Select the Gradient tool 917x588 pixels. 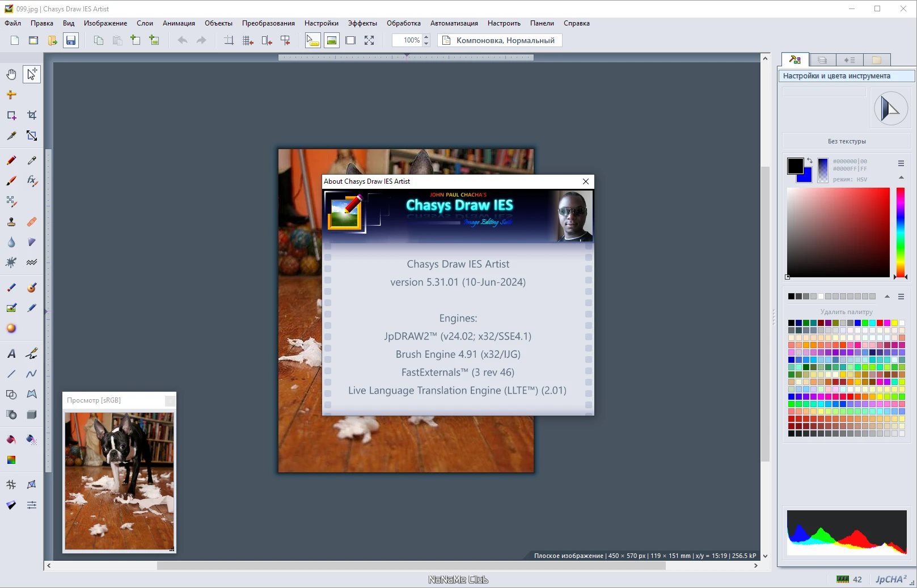pos(11,460)
